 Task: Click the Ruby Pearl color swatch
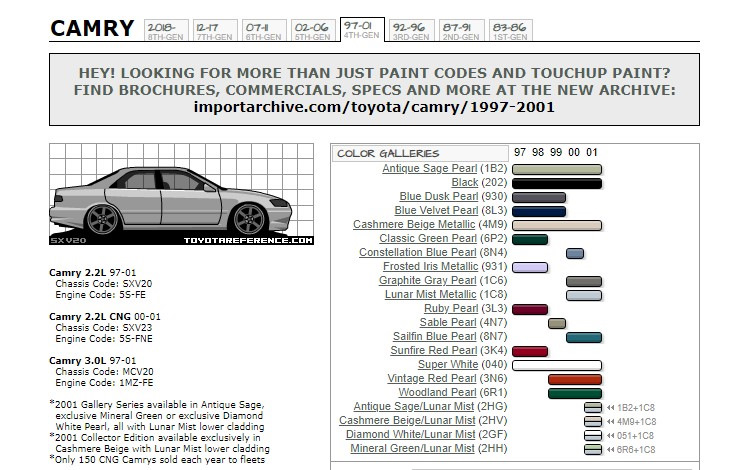coord(530,309)
